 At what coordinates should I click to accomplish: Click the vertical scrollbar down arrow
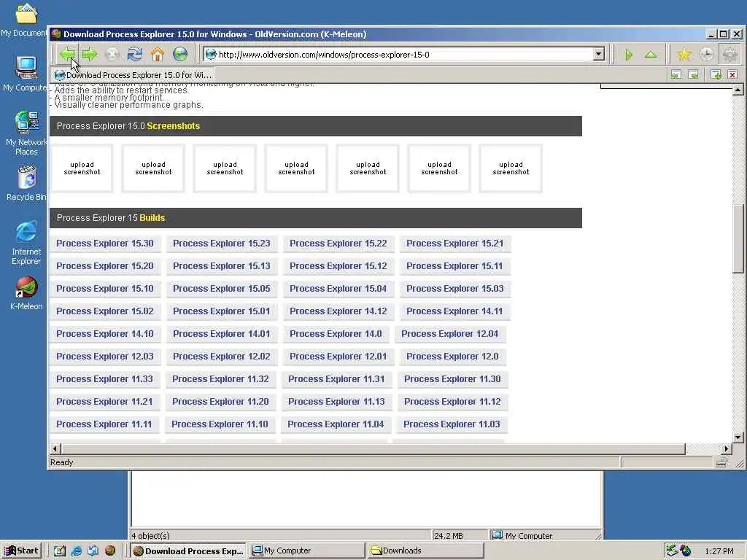point(738,437)
